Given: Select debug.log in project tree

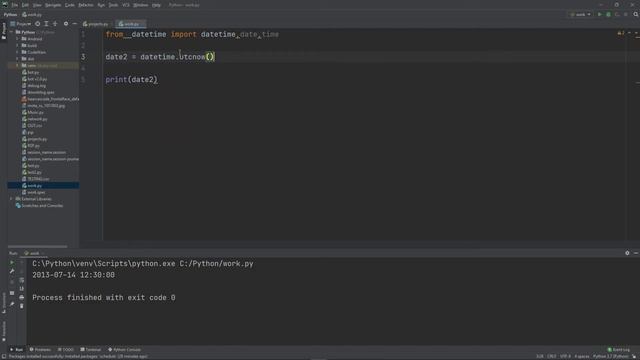Looking at the screenshot, I should pyautogui.click(x=34, y=86).
